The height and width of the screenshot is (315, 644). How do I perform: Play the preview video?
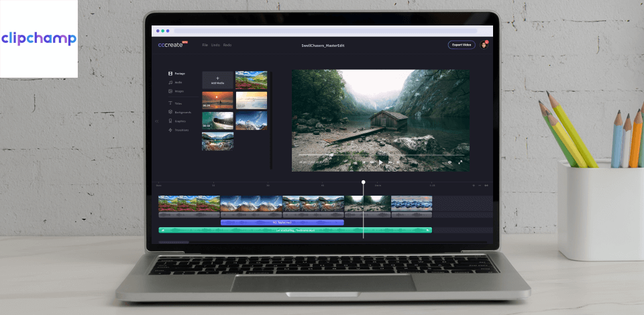380,162
